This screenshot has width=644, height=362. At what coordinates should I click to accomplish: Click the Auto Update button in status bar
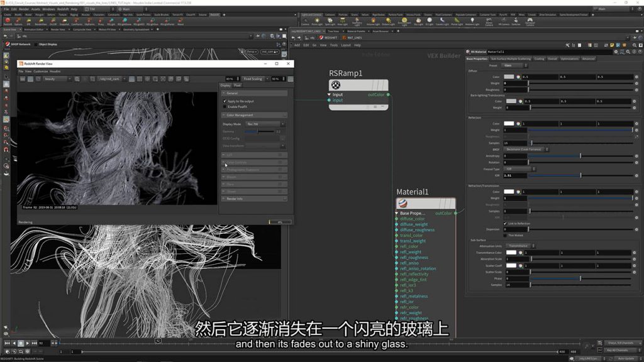pos(626,358)
